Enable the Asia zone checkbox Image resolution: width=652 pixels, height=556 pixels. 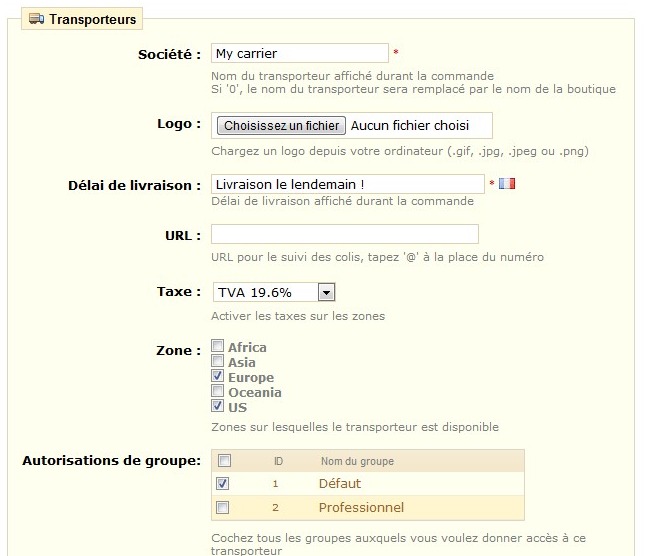(217, 361)
